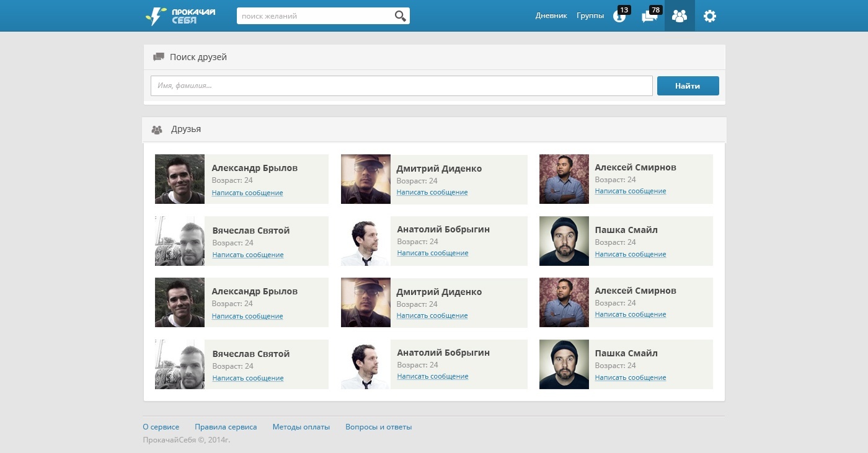Open the friends icon in top bar

[680, 16]
